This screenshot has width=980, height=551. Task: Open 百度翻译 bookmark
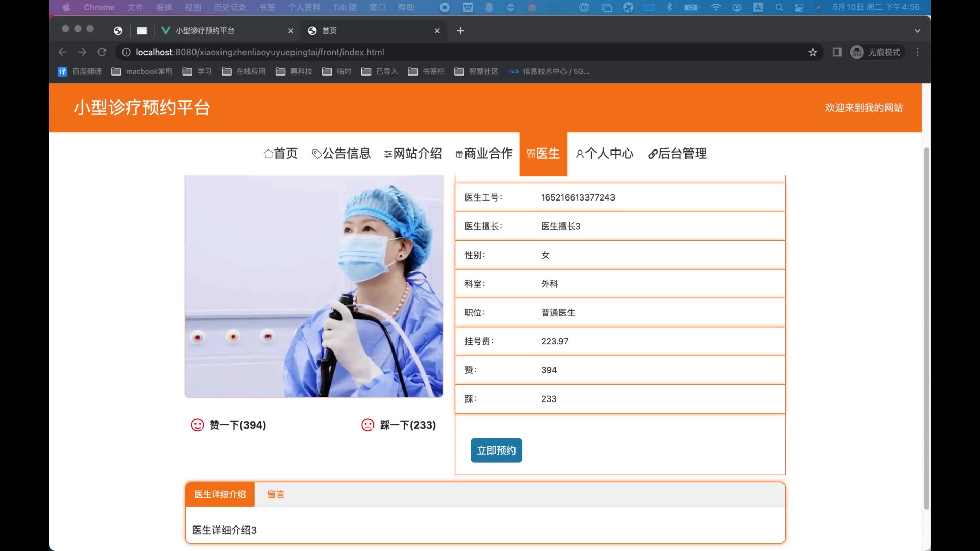80,71
